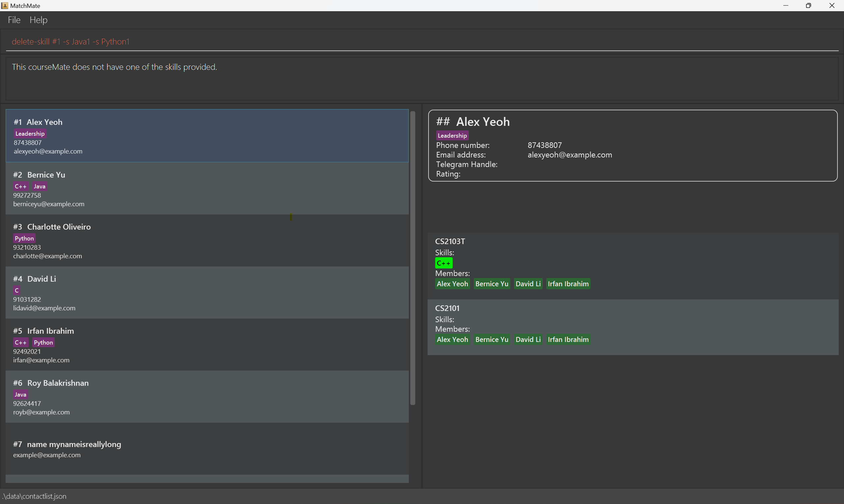Select the #6 Roy Balakrishnan contact card
This screenshot has height=504, width=844.
pyautogui.click(x=207, y=396)
